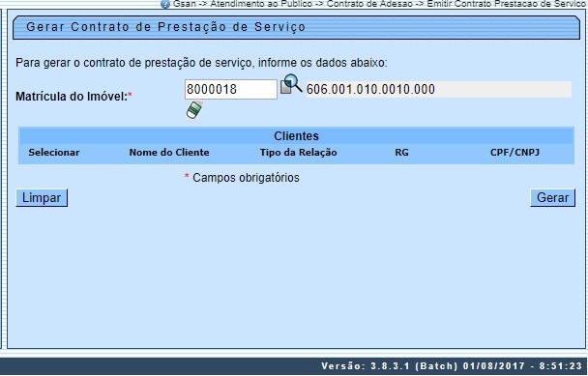The height and width of the screenshot is (376, 588).
Task: Click the Clientes table title
Action: click(296, 135)
